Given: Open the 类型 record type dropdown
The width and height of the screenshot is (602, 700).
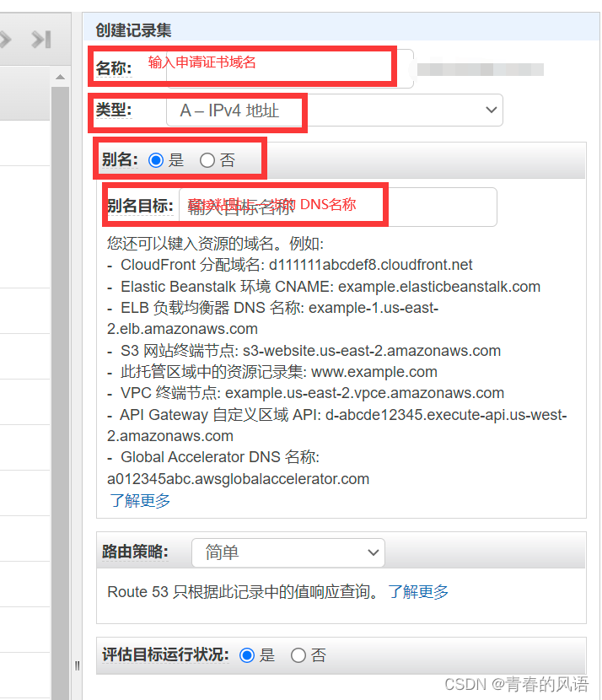Looking at the screenshot, I should (334, 110).
